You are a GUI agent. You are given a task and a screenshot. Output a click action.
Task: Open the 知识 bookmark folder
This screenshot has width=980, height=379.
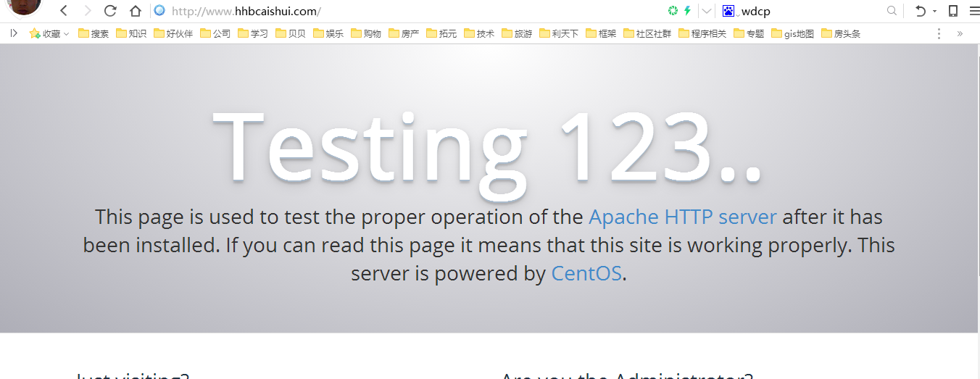[131, 33]
